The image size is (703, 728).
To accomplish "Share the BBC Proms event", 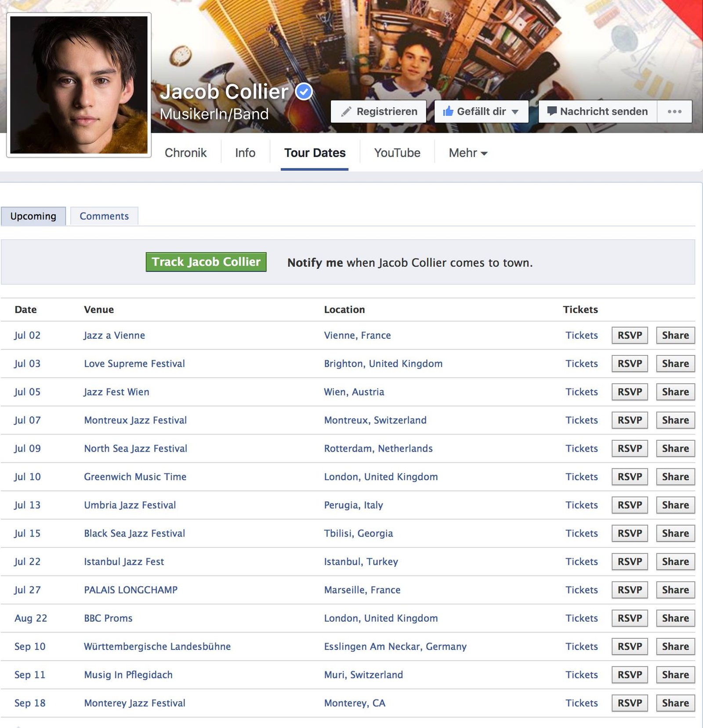I will click(x=675, y=618).
